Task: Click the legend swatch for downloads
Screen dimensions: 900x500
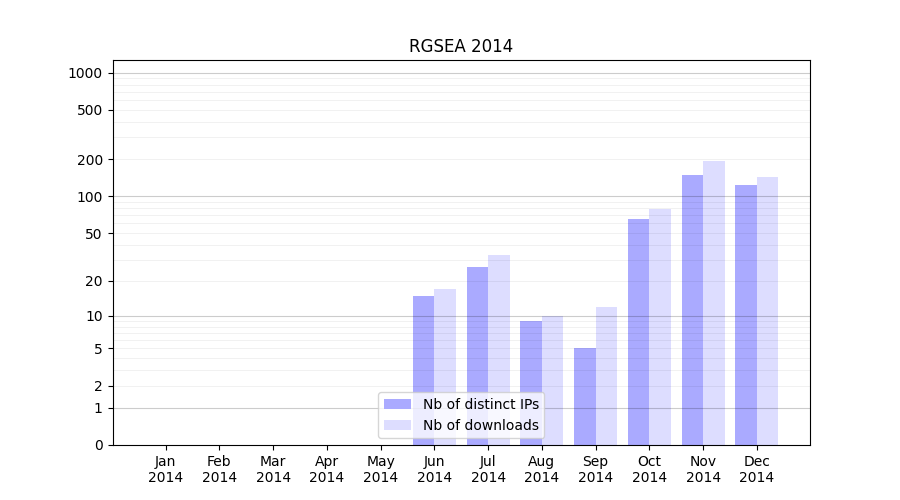Action: pos(397,425)
